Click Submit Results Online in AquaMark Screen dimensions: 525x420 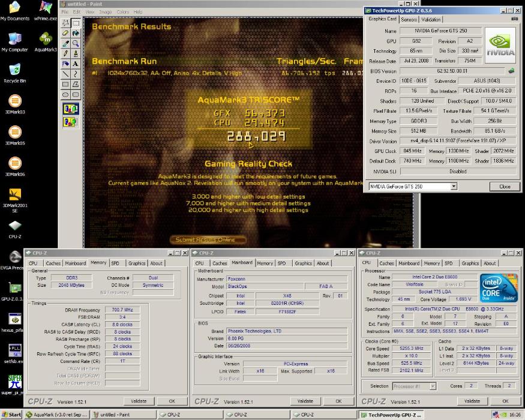coord(207,240)
